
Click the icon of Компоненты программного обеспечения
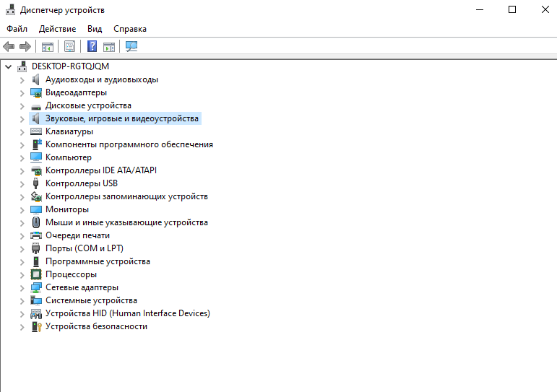click(x=37, y=144)
